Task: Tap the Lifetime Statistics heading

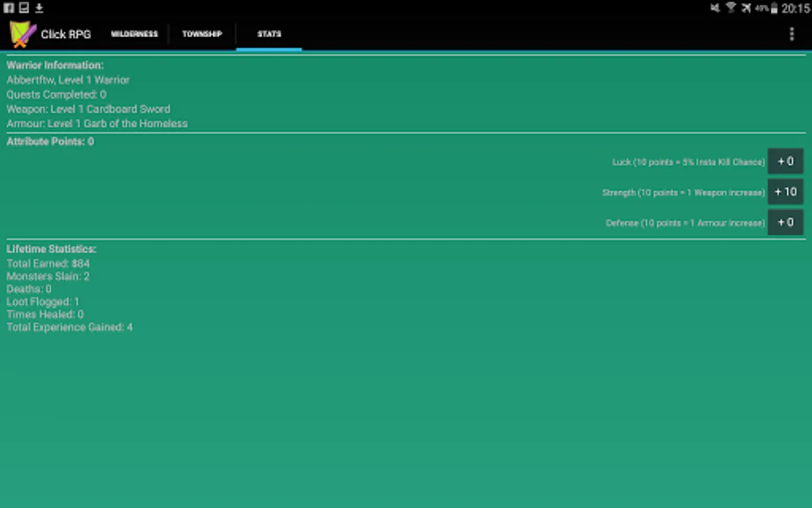Action: (51, 249)
